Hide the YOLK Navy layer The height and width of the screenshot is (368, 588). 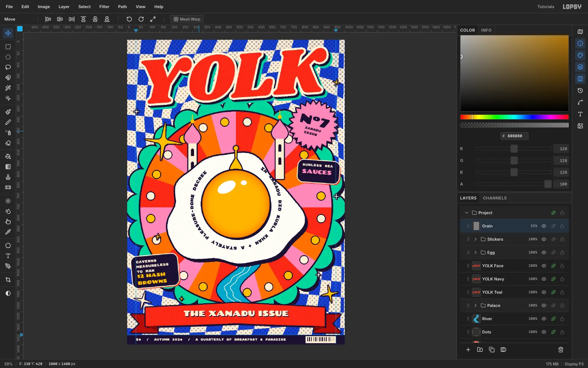pos(544,279)
